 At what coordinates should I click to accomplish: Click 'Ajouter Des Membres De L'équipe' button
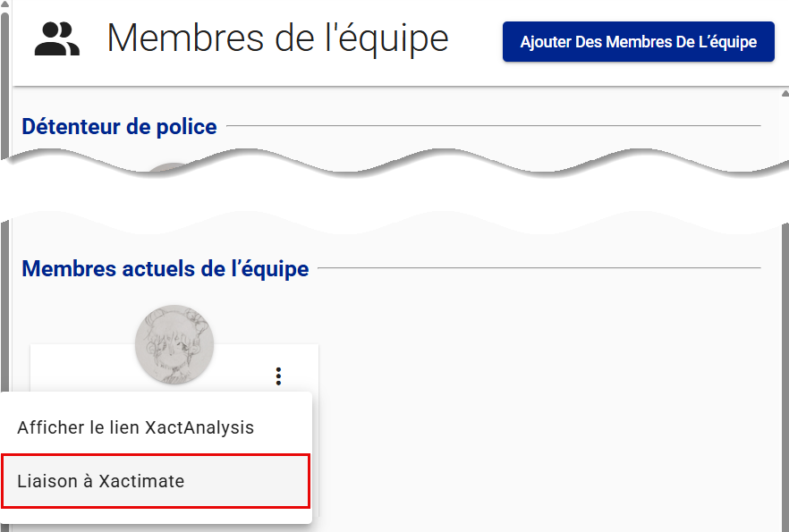coord(638,42)
